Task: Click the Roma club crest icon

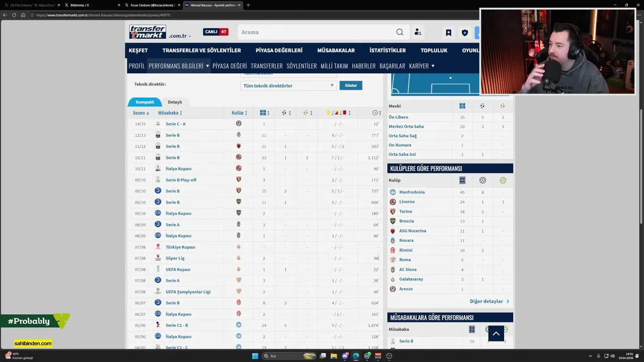Action: click(393, 260)
